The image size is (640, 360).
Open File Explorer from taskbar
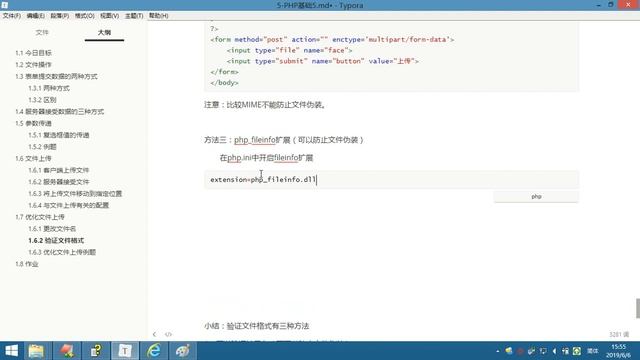tap(36, 351)
